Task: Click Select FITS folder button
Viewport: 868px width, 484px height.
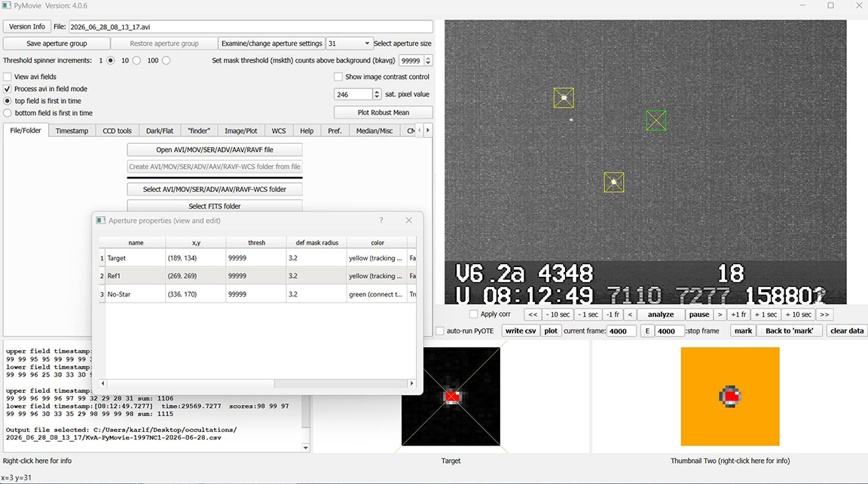Action: point(215,205)
